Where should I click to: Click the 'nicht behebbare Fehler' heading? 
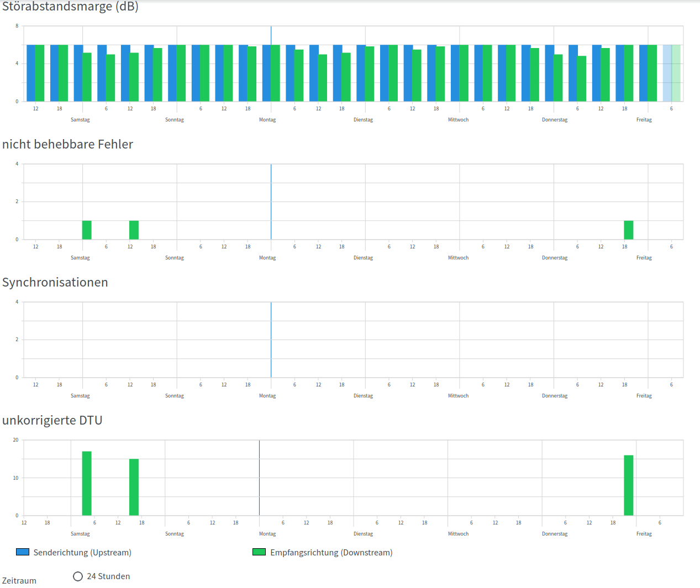tap(67, 145)
